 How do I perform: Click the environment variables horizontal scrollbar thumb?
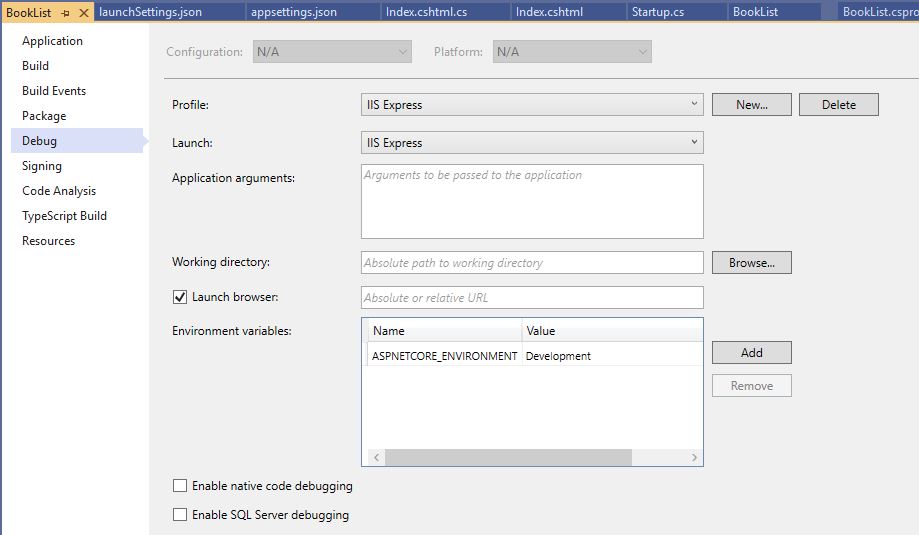(x=509, y=457)
